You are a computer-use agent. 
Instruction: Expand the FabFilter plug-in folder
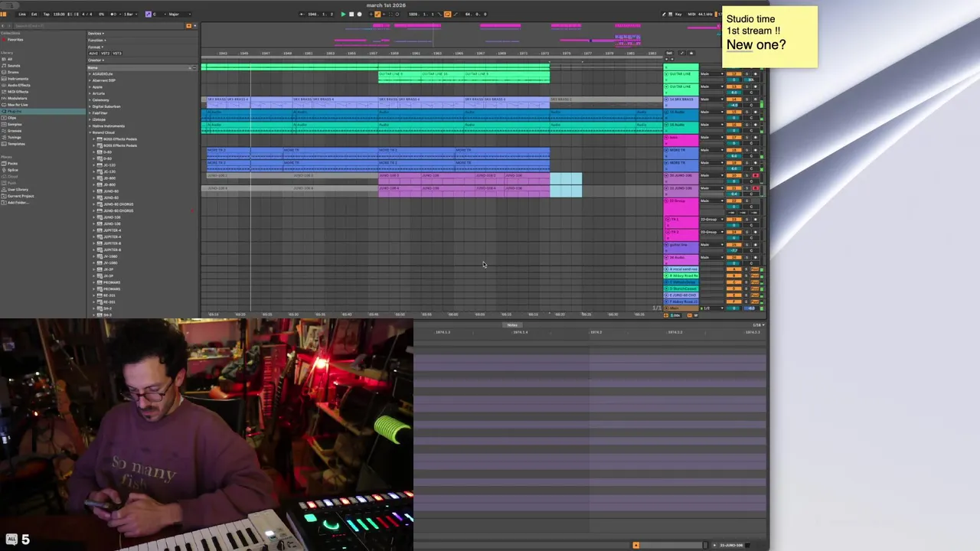pyautogui.click(x=90, y=112)
